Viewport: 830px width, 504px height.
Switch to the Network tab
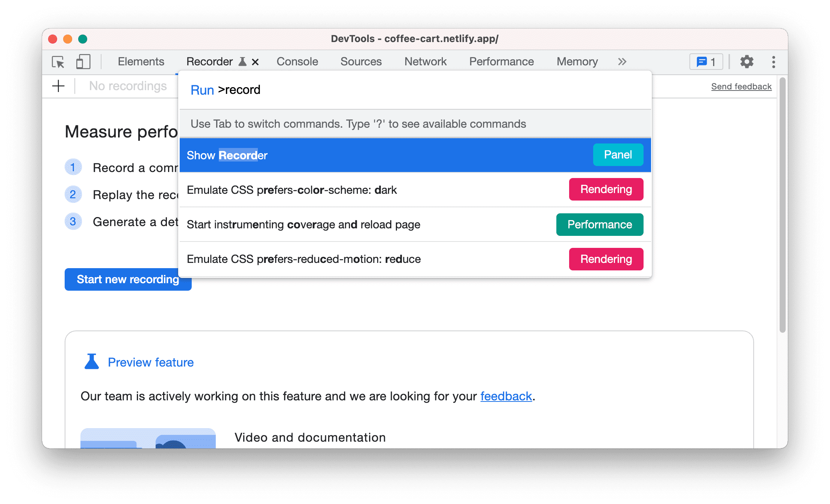pos(425,61)
